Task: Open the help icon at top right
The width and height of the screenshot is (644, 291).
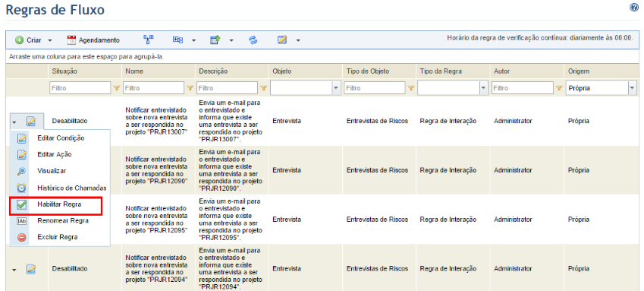Action: (633, 8)
